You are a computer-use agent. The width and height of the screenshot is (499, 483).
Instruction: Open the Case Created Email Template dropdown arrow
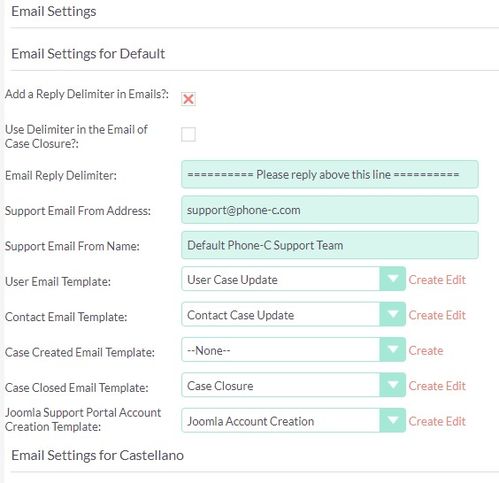[393, 350]
